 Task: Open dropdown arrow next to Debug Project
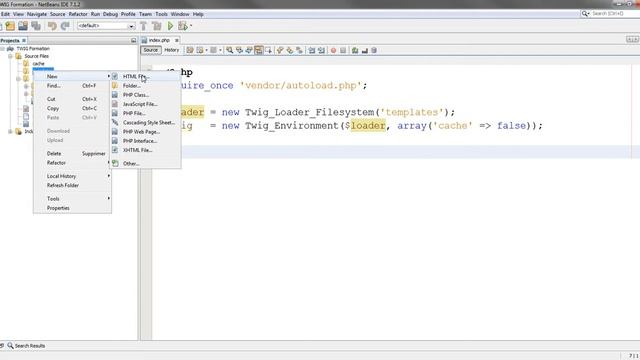click(x=191, y=26)
